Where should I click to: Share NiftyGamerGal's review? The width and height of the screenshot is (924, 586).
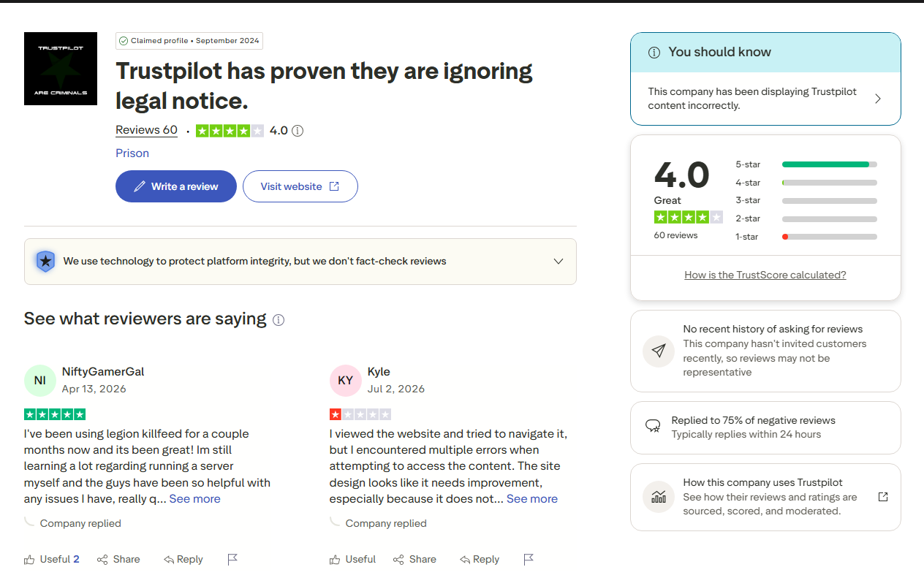118,559
